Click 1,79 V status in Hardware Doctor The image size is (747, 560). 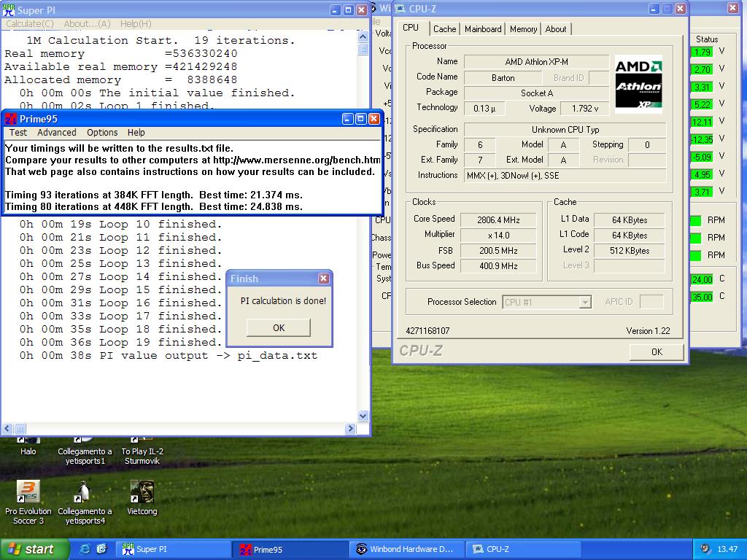pos(703,52)
